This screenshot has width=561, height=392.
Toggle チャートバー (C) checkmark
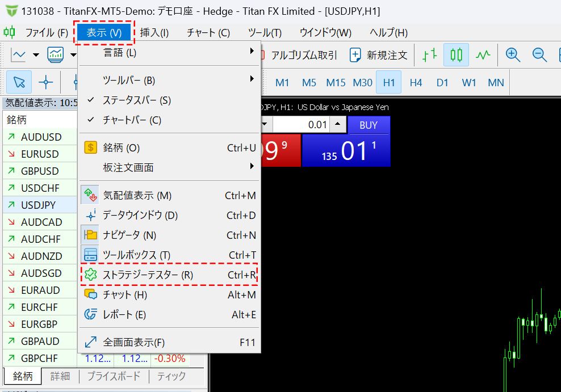coord(132,120)
